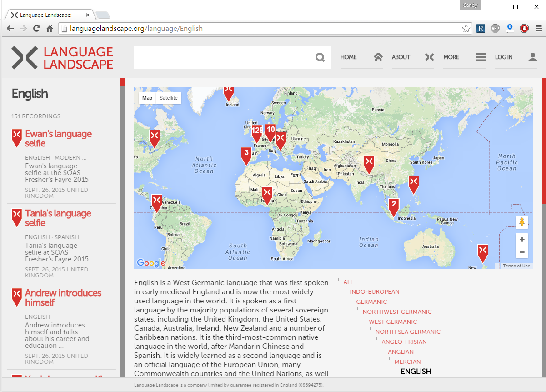
Task: Click "ENGLISH · MODERN ..." under Ewan's selfie
Action: tap(55, 158)
